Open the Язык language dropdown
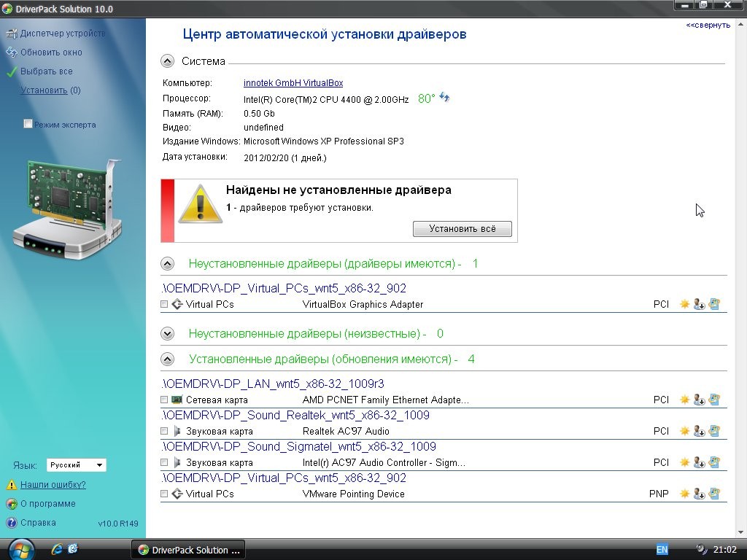This screenshot has width=747, height=560. [x=76, y=464]
